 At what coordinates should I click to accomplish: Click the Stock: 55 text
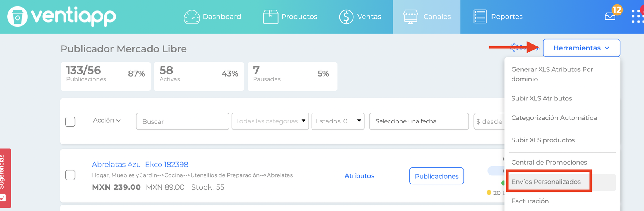pos(208,187)
